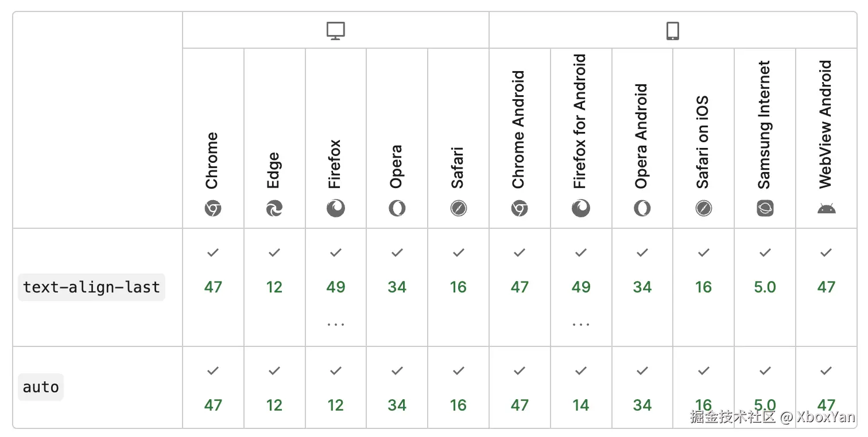Select Samsung Internet 5.0 text-align-last cell

[765, 287]
